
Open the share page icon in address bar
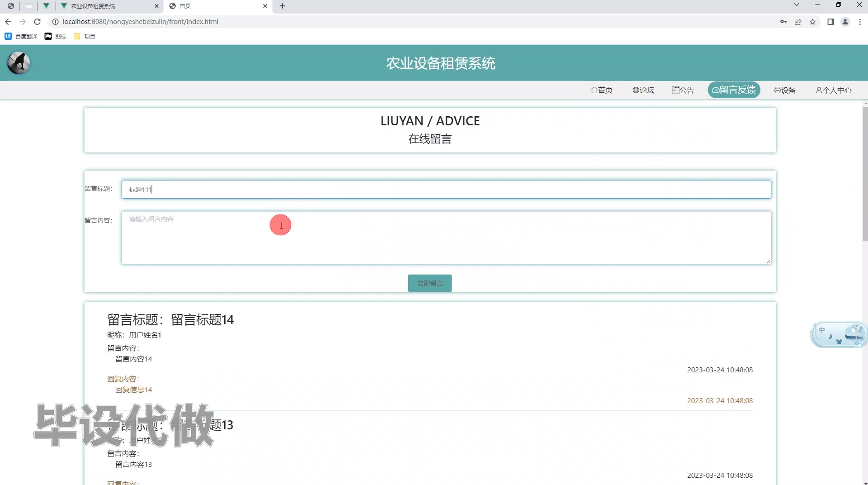tap(798, 22)
